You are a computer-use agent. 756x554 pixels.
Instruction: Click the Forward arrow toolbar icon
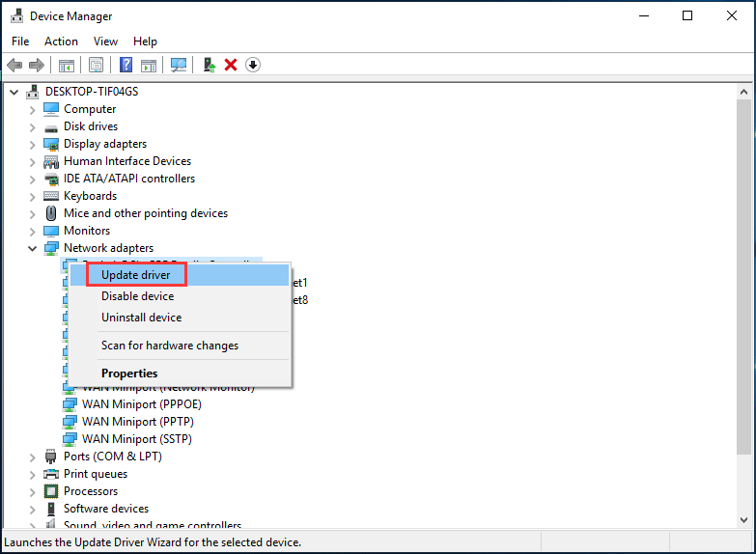pyautogui.click(x=37, y=65)
